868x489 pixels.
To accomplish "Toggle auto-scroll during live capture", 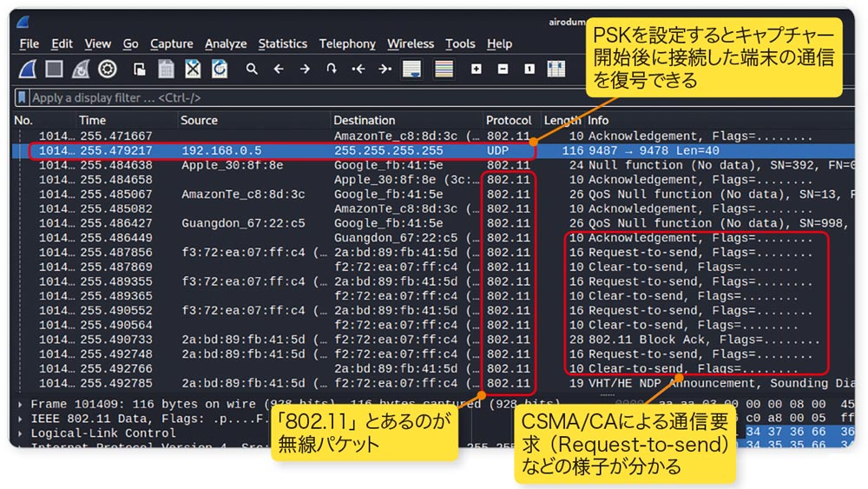I will pyautogui.click(x=411, y=69).
